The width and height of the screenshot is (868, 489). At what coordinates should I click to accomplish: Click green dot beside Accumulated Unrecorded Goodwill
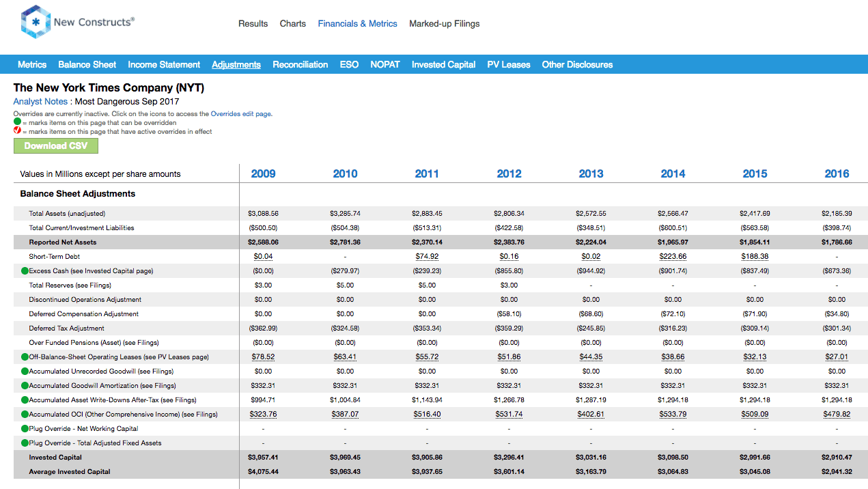[x=25, y=372]
